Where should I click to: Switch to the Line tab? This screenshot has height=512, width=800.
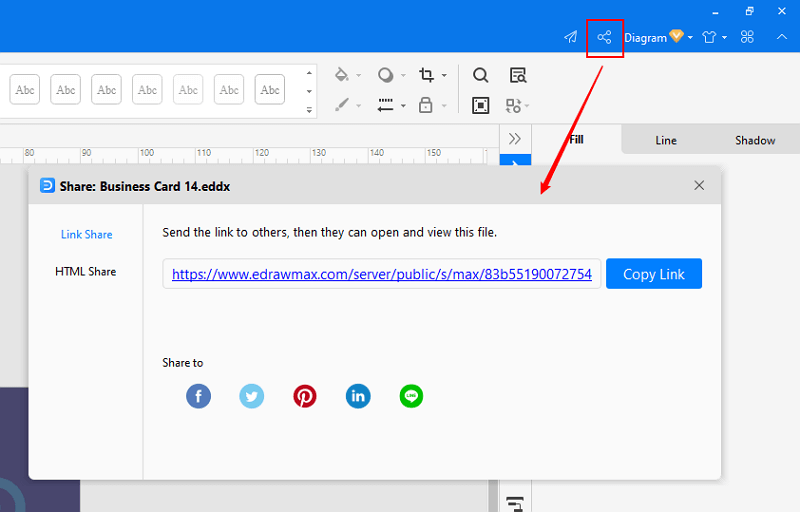[666, 140]
